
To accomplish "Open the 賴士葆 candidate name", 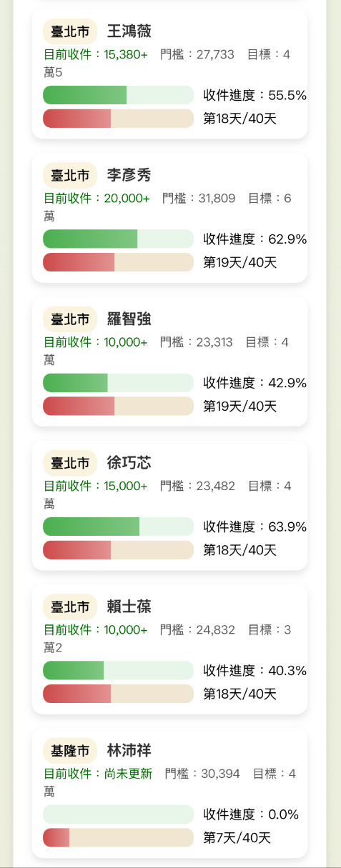I will click(x=129, y=607).
